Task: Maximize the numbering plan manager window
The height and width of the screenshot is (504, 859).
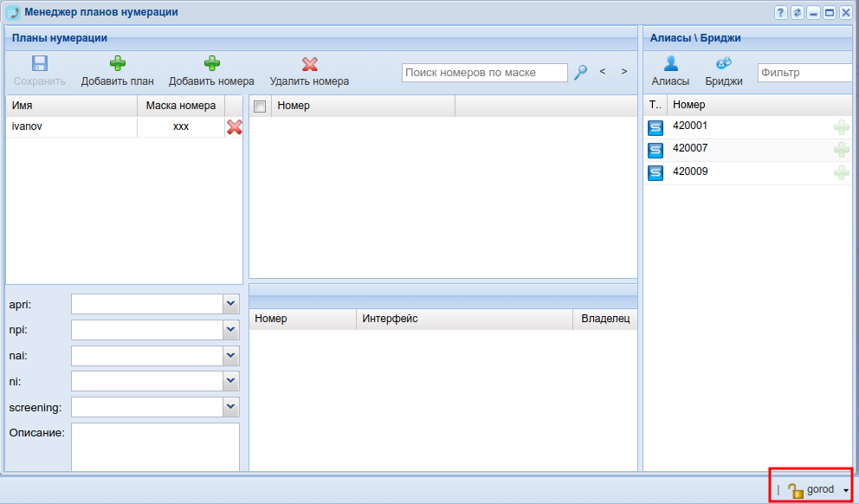Action: tap(830, 13)
